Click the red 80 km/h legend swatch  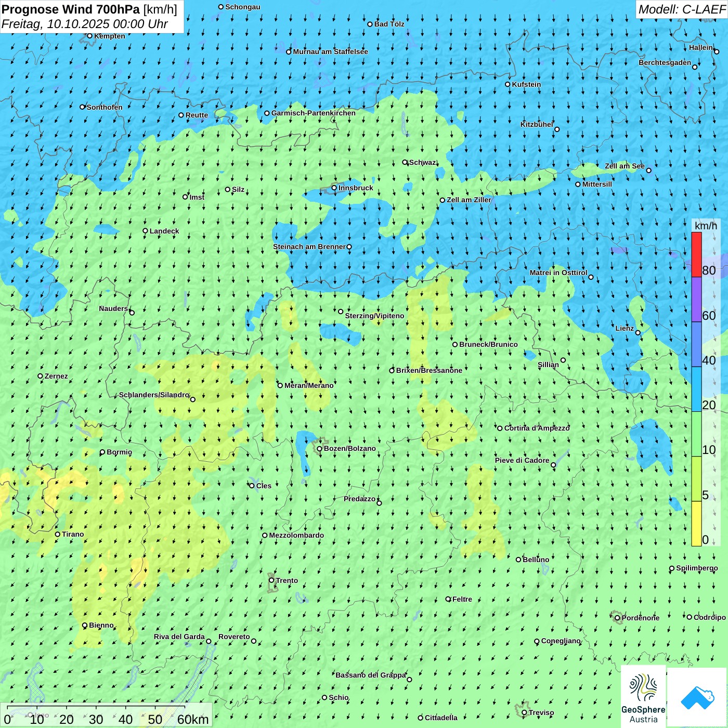tap(696, 254)
